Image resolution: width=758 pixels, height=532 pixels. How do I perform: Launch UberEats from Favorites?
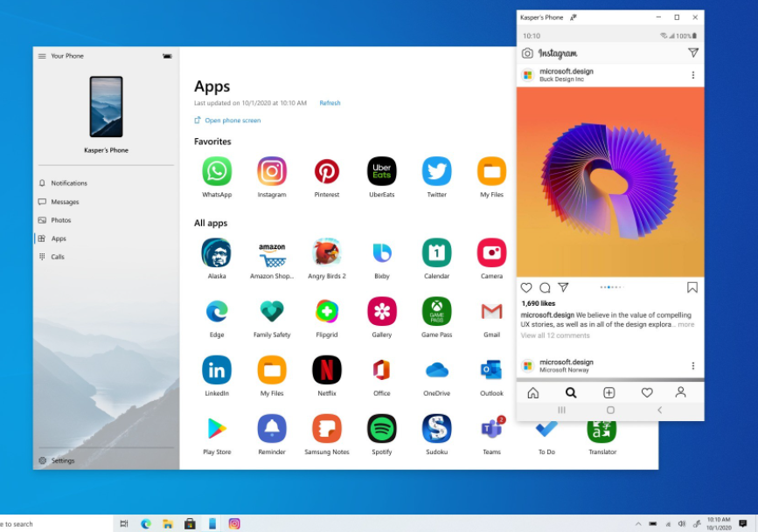382,171
